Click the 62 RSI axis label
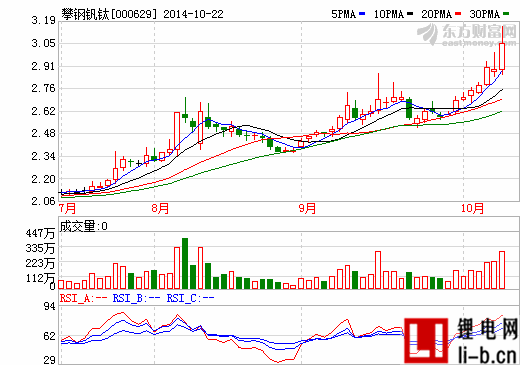This screenshot has height=365, width=520. 49,336
